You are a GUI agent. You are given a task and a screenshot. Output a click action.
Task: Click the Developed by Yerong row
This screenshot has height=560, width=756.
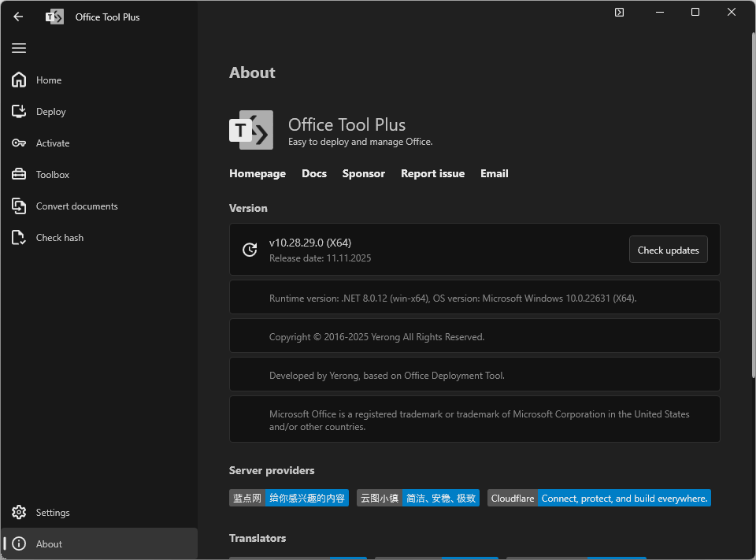tap(474, 375)
